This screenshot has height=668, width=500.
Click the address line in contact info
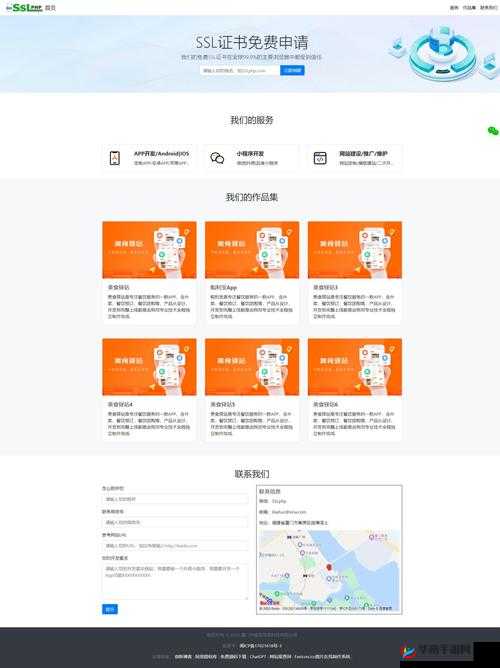(x=300, y=522)
